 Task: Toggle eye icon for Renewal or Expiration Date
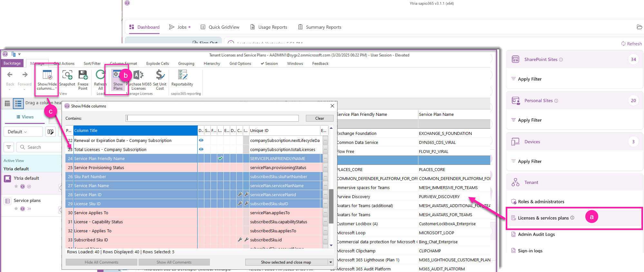(201, 140)
